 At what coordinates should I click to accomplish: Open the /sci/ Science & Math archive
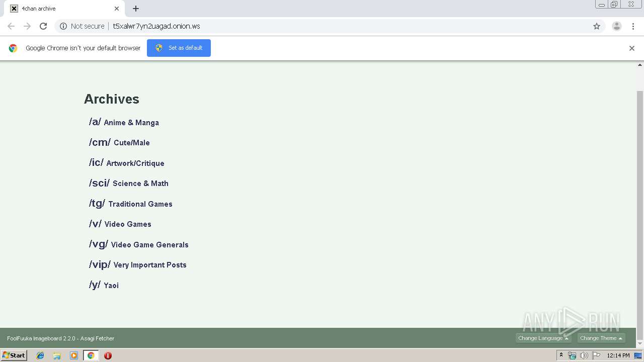(x=129, y=183)
